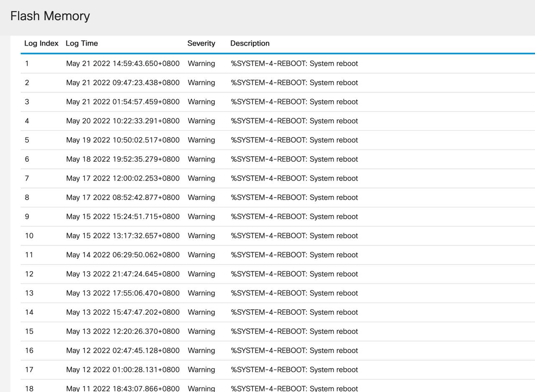Viewport: 535px width, 392px height.
Task: Select log time May 12 2022 02:47:45.128+0800
Action: coord(123,351)
